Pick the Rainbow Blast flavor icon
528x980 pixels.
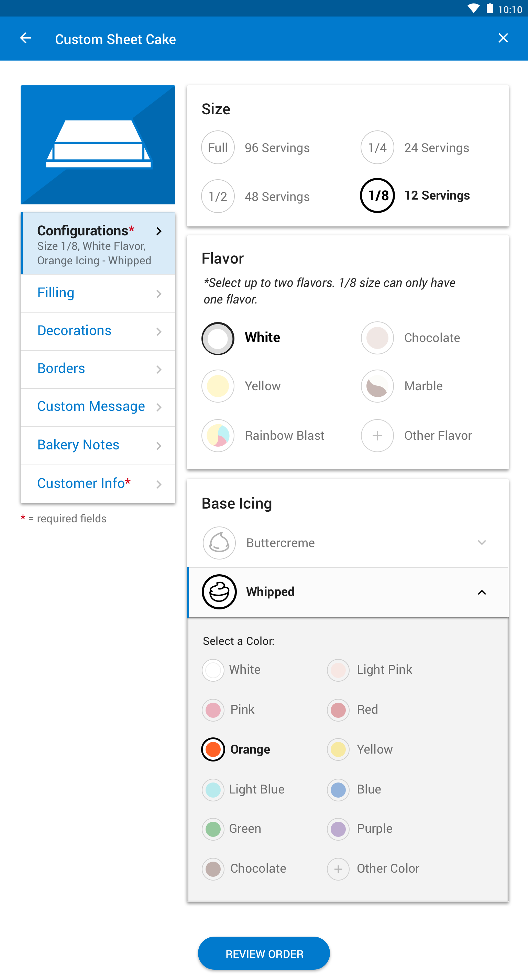tap(218, 436)
